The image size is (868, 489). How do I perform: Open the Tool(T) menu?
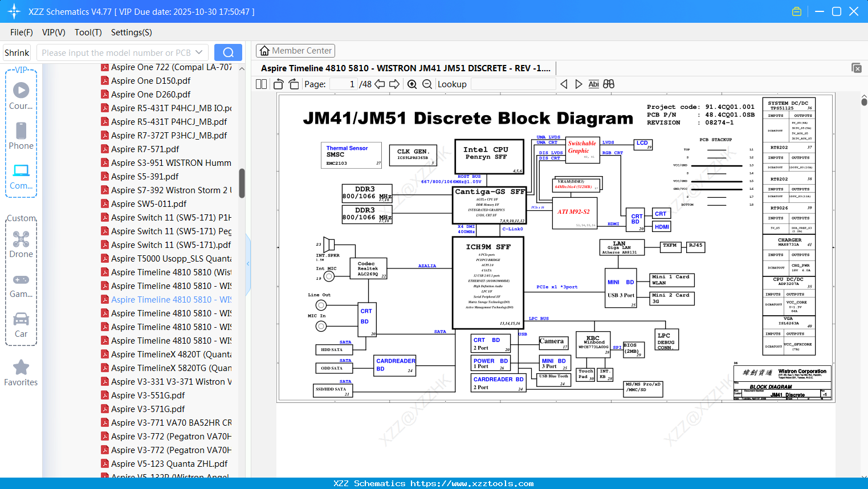[88, 32]
